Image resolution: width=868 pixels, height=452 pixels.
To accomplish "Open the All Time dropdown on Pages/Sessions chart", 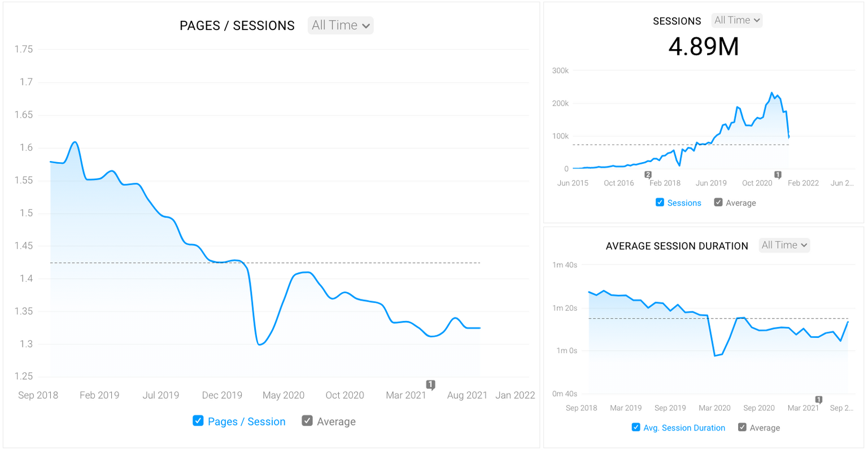I will (x=340, y=25).
